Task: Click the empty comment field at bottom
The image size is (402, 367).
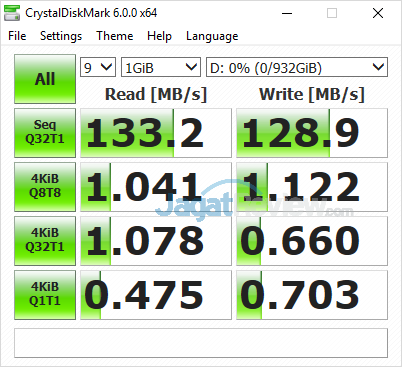Action: [x=201, y=343]
